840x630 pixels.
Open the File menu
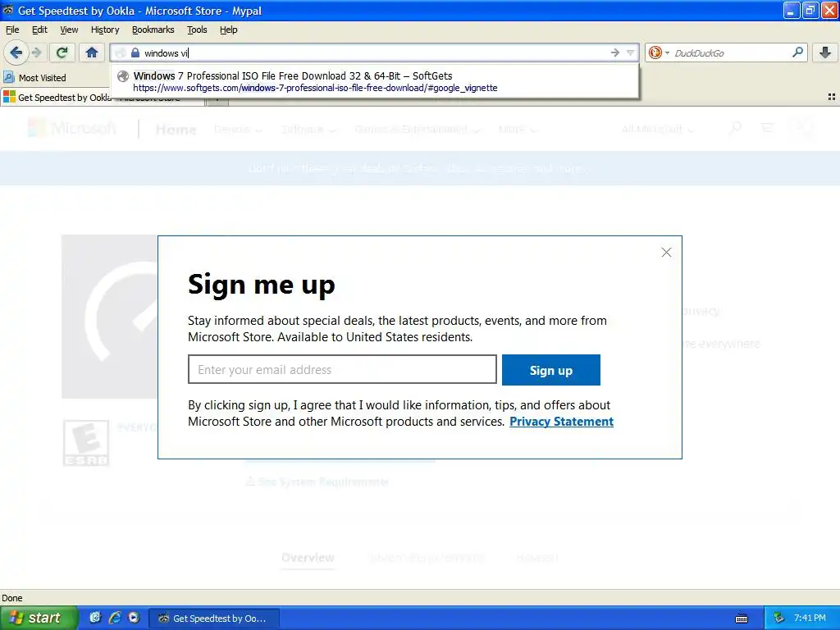coord(11,30)
